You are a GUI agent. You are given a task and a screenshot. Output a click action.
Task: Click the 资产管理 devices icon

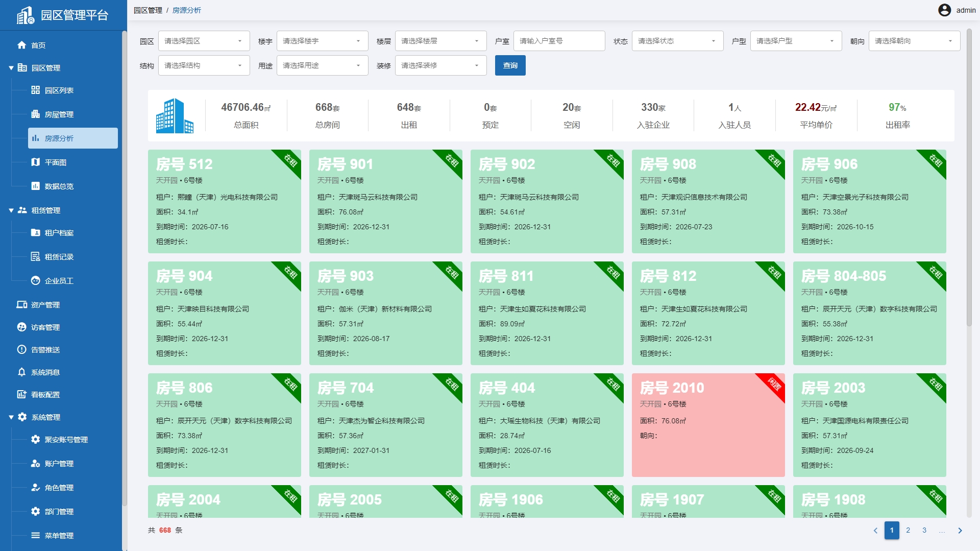[x=21, y=304]
